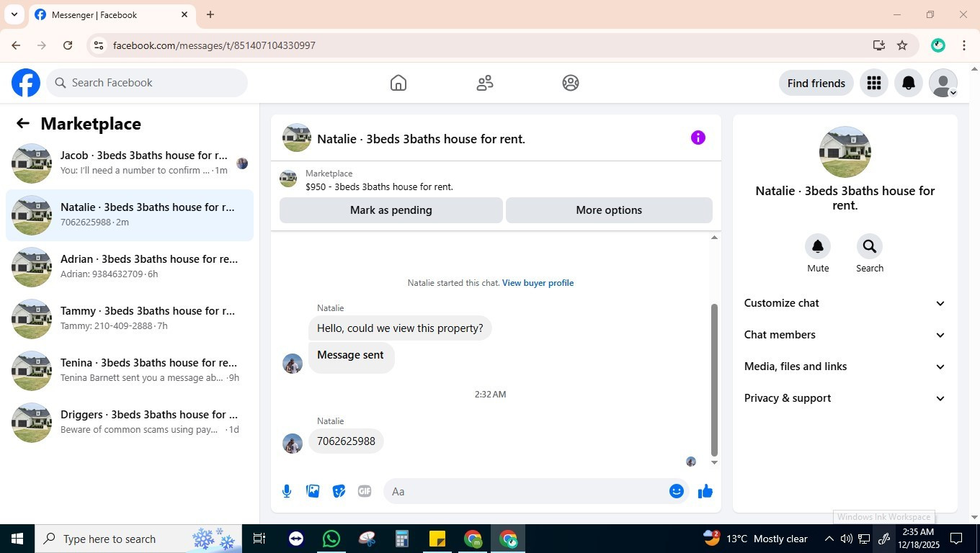The image size is (980, 553).
Task: Expand Privacy & support section
Action: point(845,398)
